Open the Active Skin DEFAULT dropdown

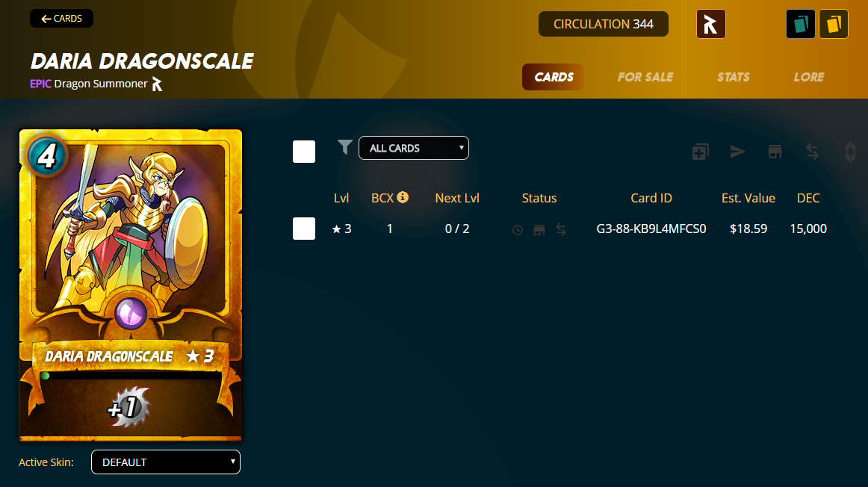click(x=166, y=462)
